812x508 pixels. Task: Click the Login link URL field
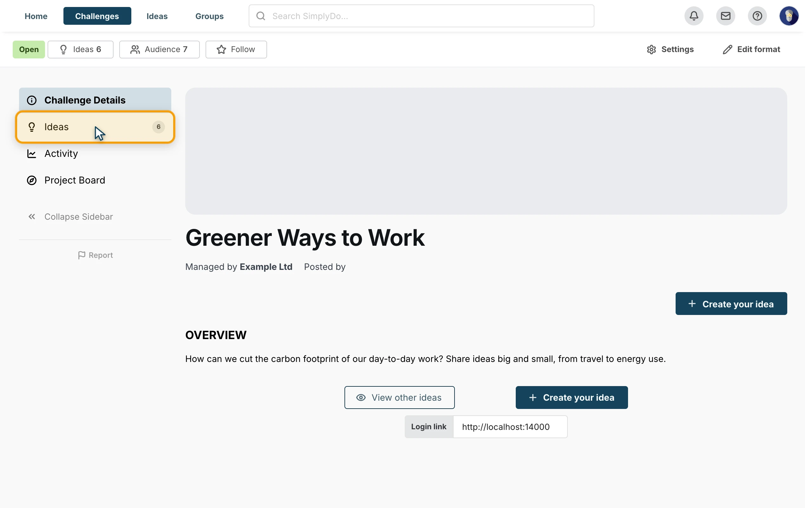510,427
